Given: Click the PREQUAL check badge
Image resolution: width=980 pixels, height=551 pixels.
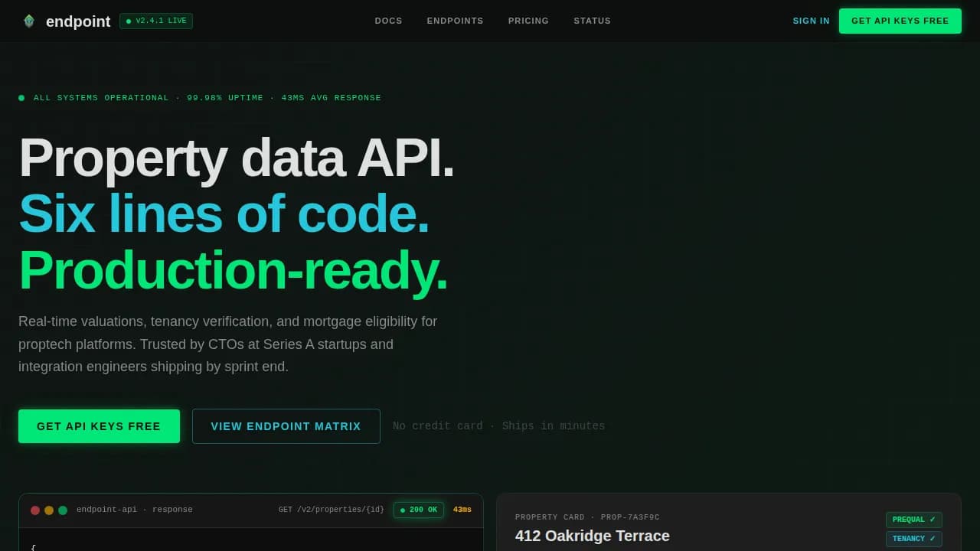Looking at the screenshot, I should click(914, 520).
